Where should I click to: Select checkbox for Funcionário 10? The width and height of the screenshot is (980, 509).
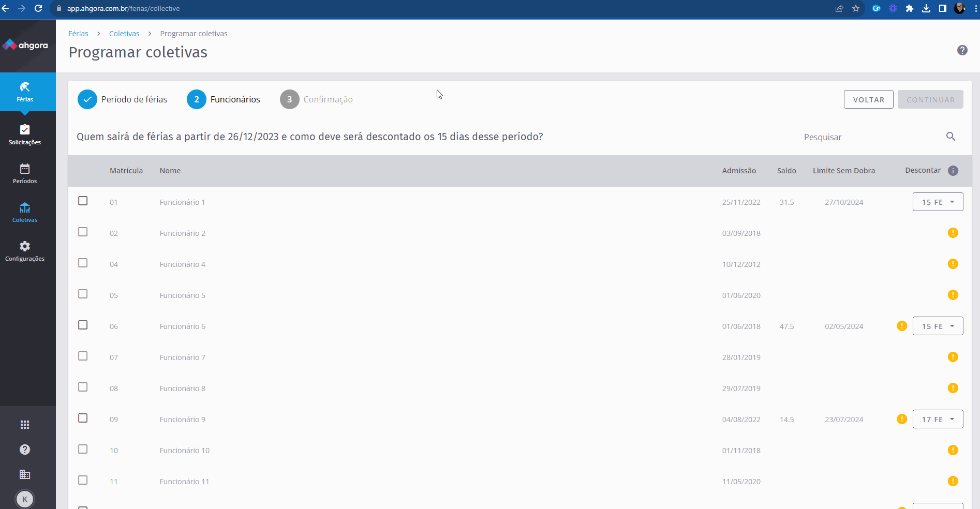(83, 449)
